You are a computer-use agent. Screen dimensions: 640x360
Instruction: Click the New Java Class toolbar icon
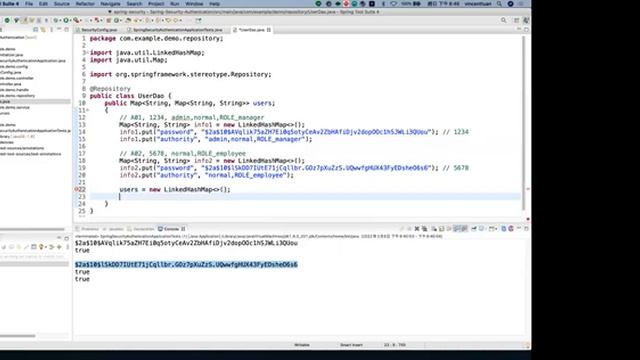point(116,20)
